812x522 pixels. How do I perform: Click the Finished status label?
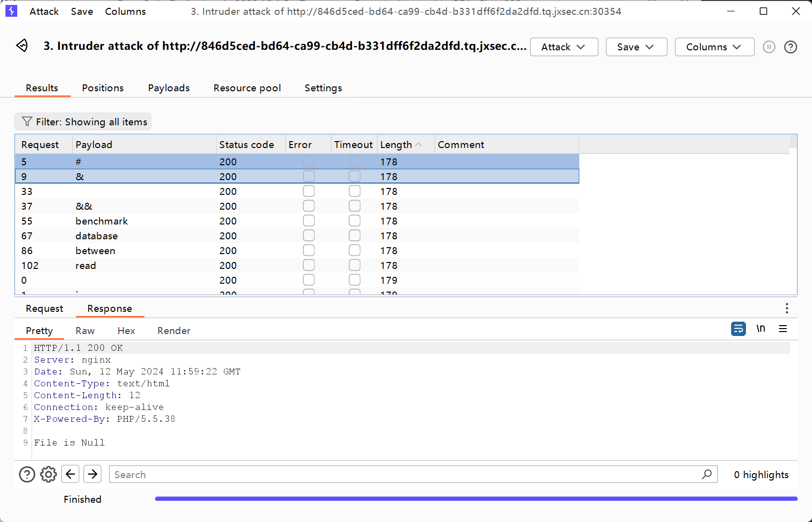click(x=82, y=499)
